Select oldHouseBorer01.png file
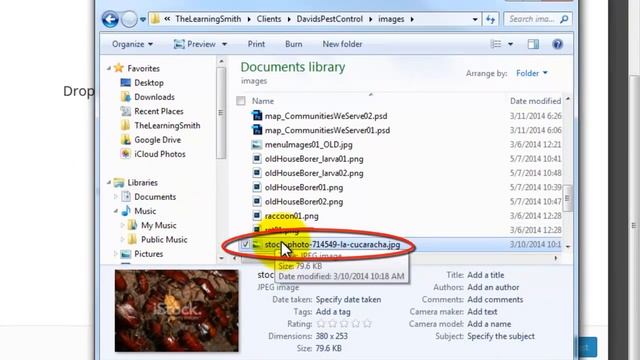Image resolution: width=640 pixels, height=360 pixels. pos(304,187)
